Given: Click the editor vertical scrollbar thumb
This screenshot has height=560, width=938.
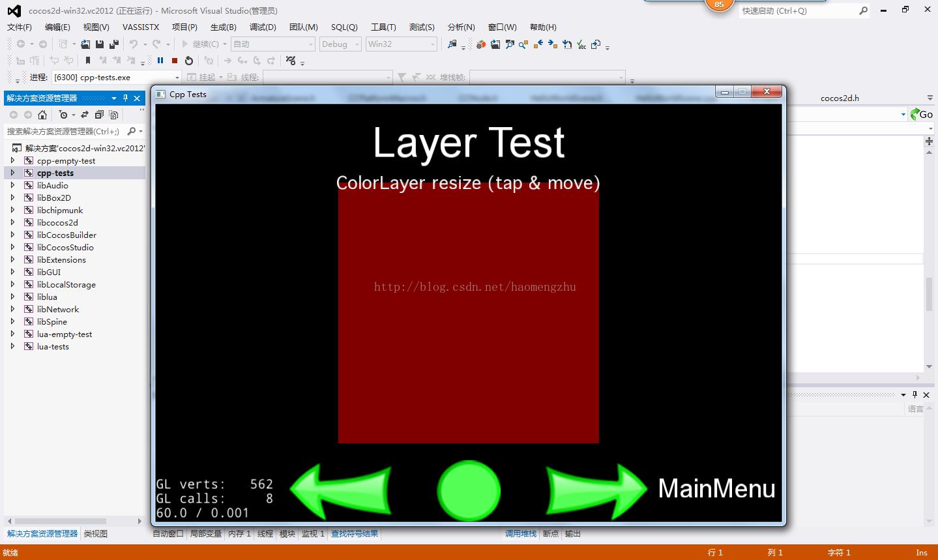Looking at the screenshot, I should click(x=929, y=295).
